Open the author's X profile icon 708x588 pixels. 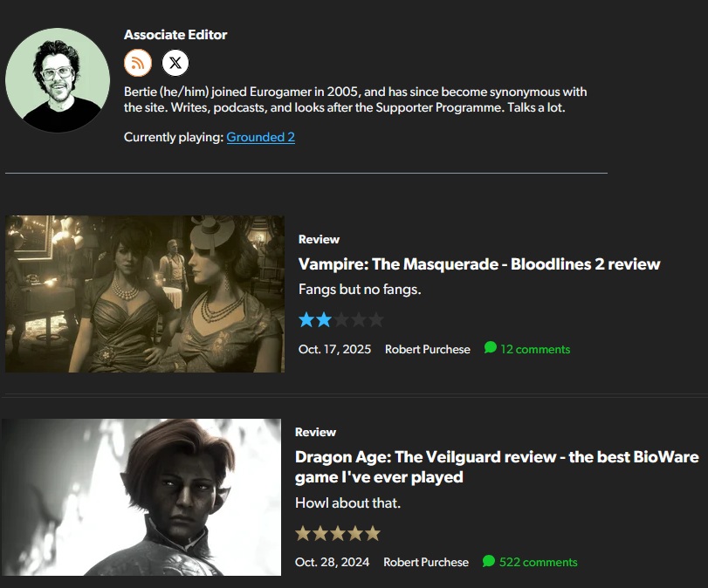point(175,63)
